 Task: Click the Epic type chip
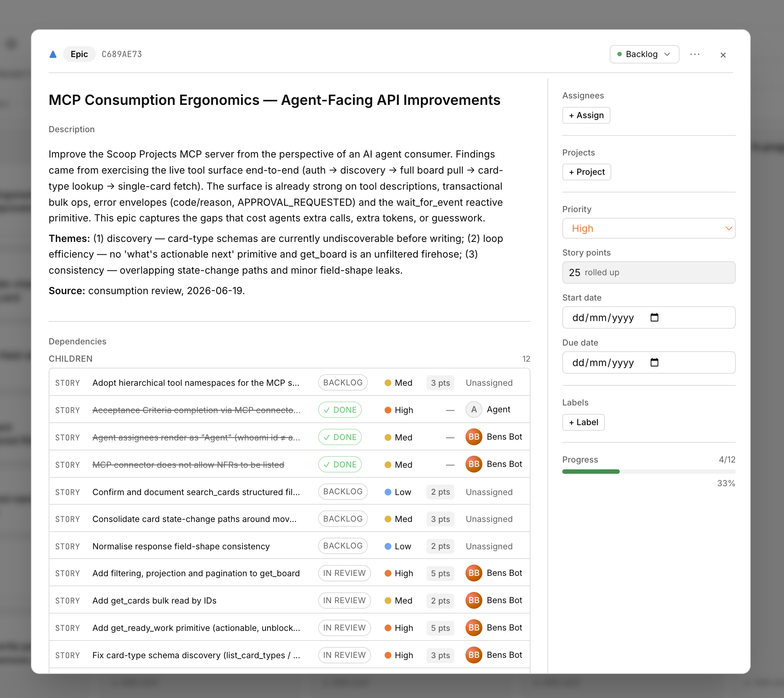(79, 54)
